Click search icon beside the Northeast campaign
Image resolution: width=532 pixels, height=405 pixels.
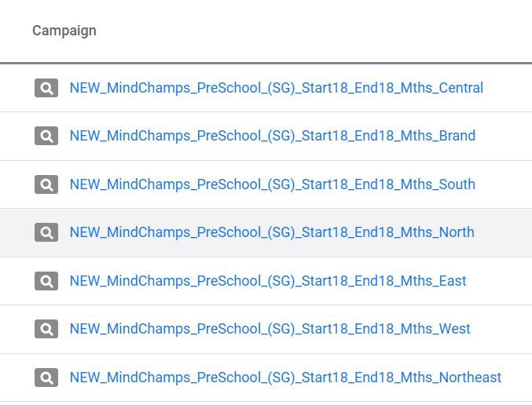tap(46, 378)
